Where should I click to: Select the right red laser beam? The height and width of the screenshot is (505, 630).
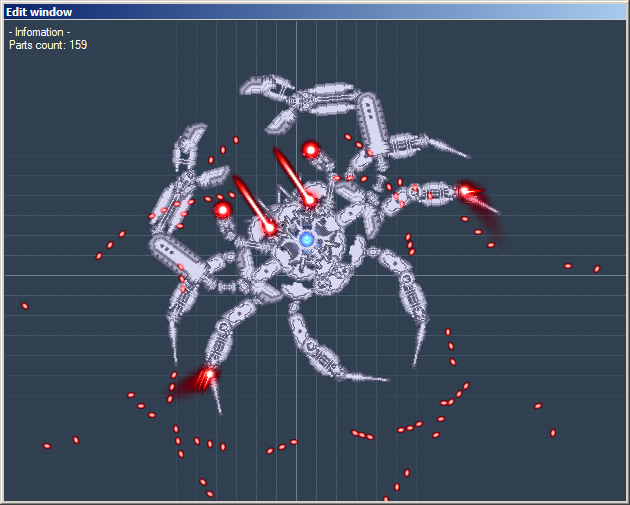point(294,177)
